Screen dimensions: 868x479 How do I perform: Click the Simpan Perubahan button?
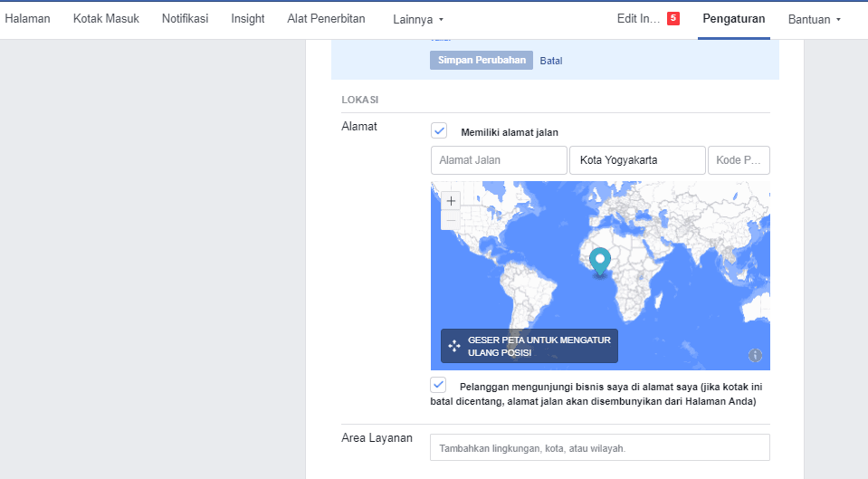tap(482, 60)
